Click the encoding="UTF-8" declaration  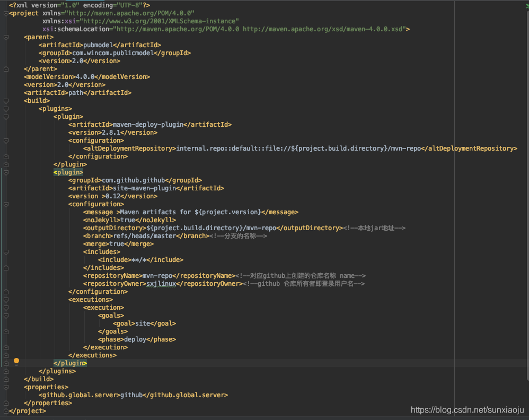click(x=113, y=5)
